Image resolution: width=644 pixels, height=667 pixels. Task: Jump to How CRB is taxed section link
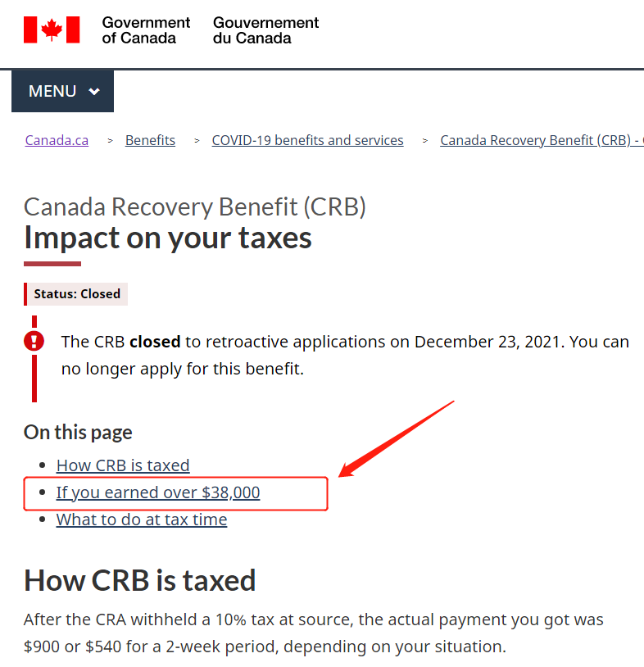click(x=123, y=465)
